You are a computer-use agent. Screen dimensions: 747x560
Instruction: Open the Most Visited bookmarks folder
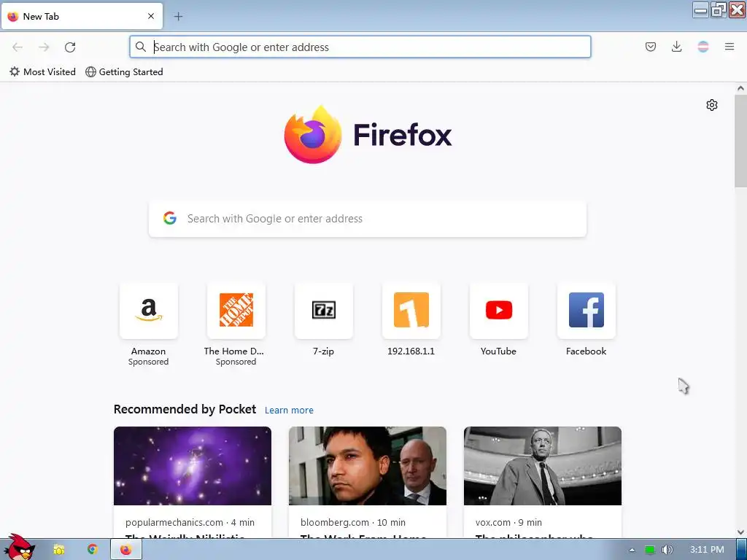click(42, 72)
